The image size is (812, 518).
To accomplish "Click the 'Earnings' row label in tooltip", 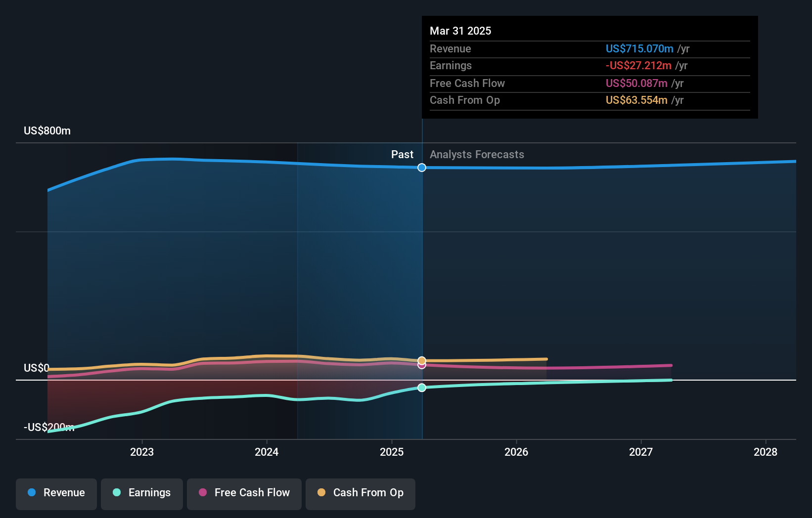I will point(451,65).
